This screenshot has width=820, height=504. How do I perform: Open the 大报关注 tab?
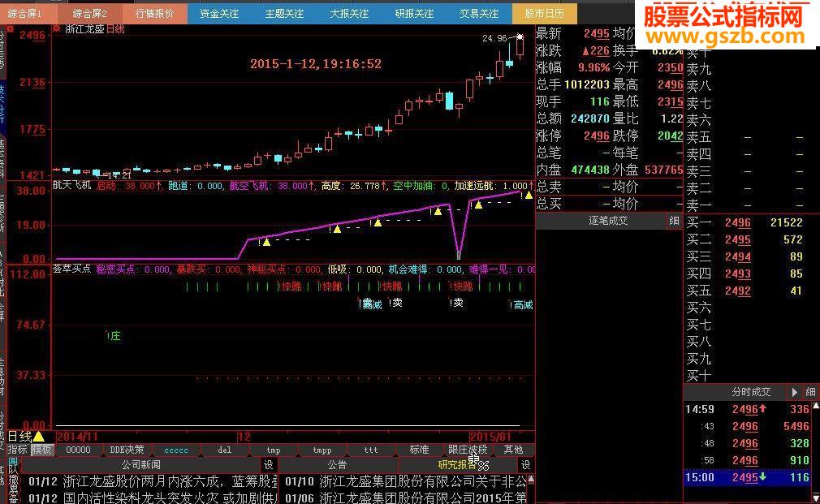point(349,13)
